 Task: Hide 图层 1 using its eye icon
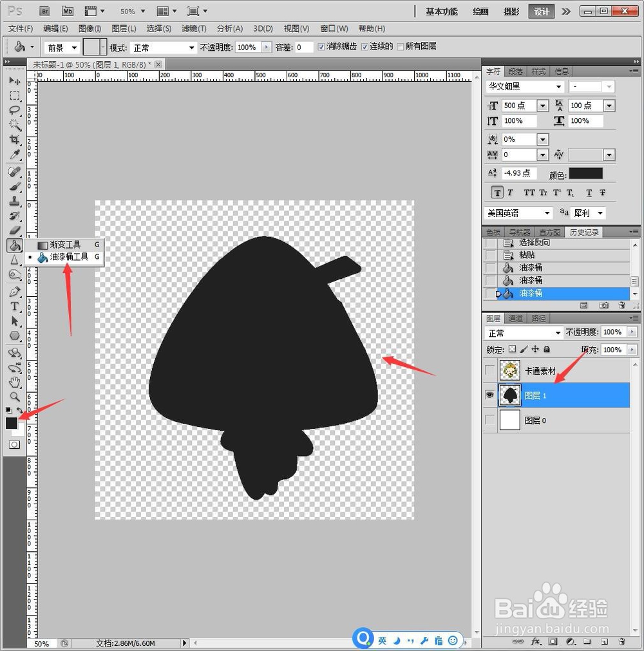point(490,395)
